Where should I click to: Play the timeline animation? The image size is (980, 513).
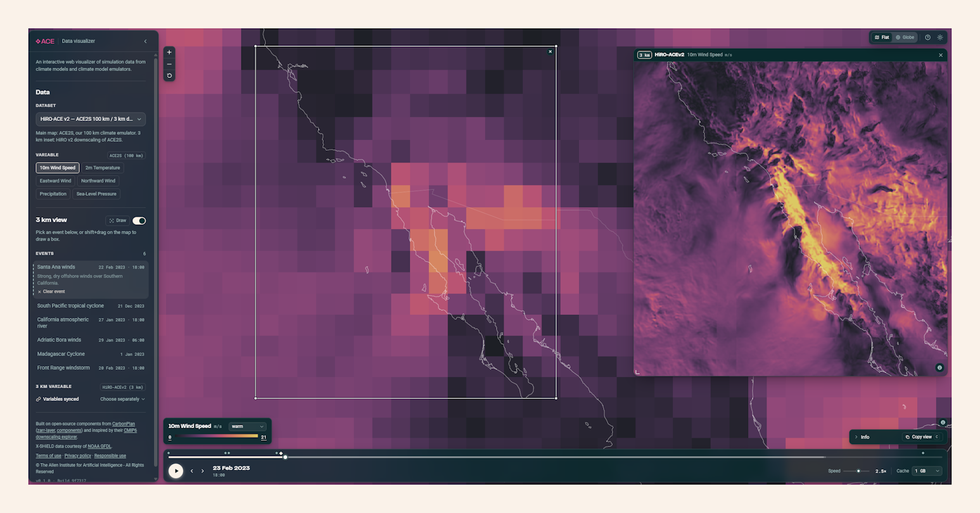point(176,471)
